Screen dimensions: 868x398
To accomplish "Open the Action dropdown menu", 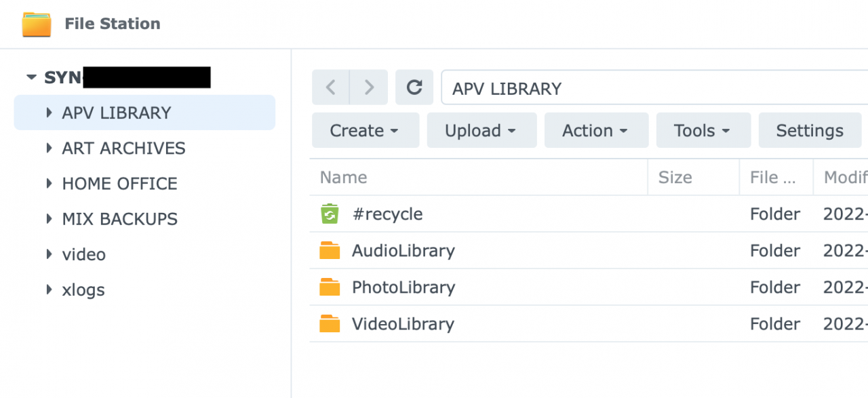I will 596,130.
